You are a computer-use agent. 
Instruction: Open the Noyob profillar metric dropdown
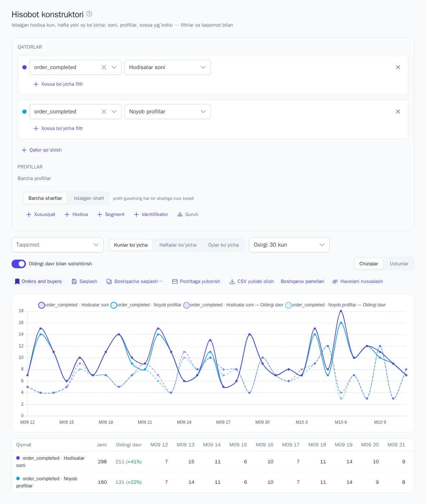(168, 112)
